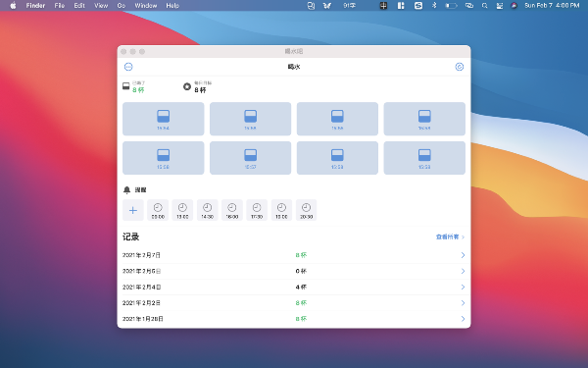This screenshot has height=368, width=588.
Task: Select the last cup tile in the bottom row
Action: 424,158
